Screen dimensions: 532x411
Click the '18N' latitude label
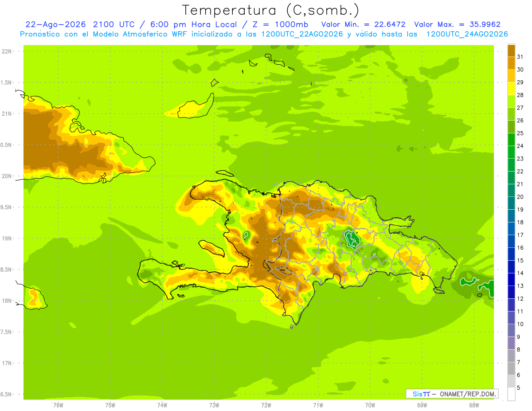[7, 301]
